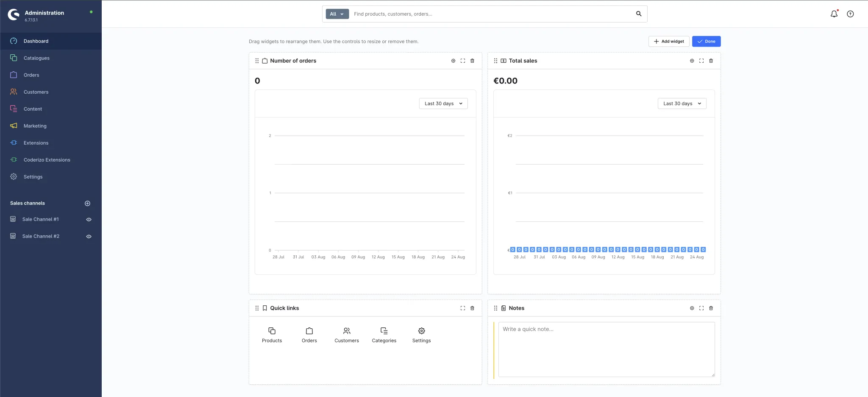
Task: Expand the Total sales widget fullscreen
Action: [x=701, y=61]
